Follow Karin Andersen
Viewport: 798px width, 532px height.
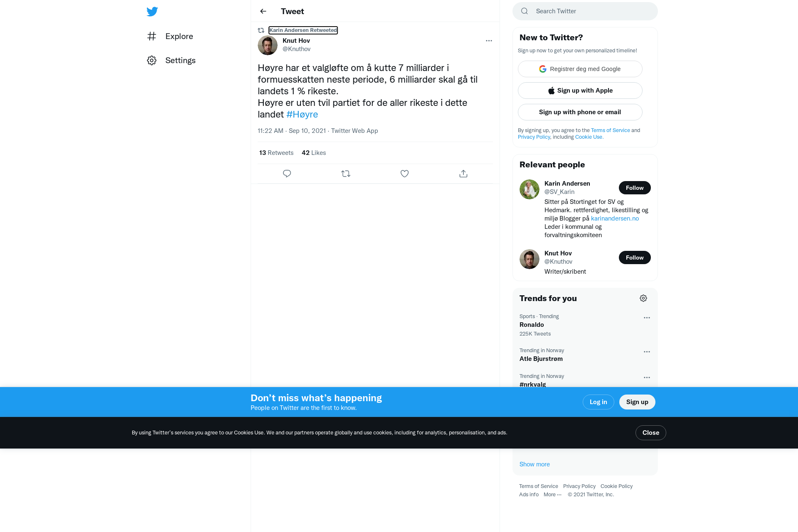point(635,188)
